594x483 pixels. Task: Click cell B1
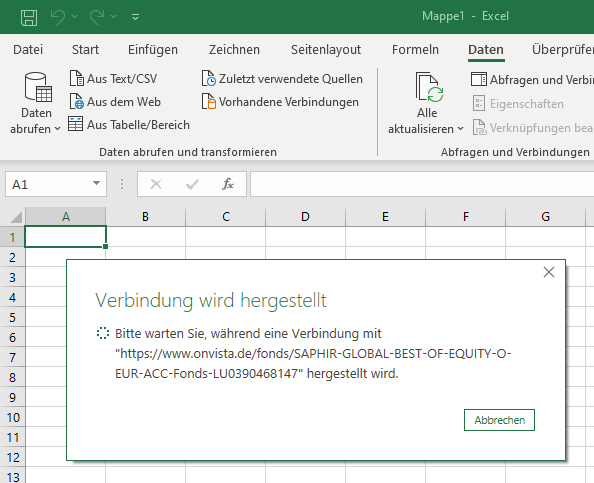pos(146,237)
